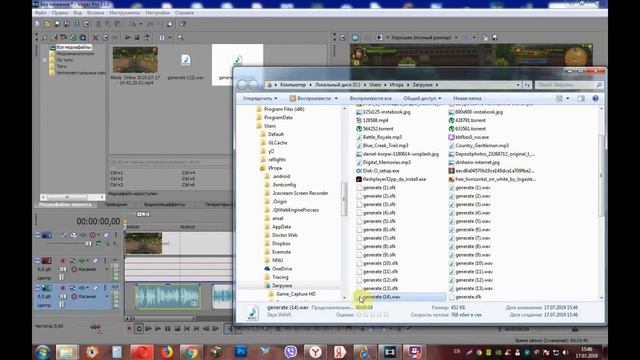Click Компьютер in the Explorer address bar
640x360 pixels.
[x=293, y=85]
